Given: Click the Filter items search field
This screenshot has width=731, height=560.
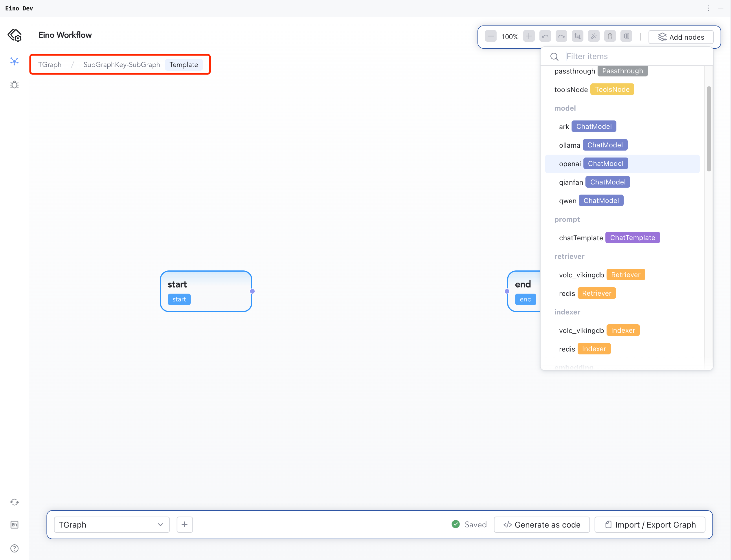Looking at the screenshot, I should click(x=633, y=56).
